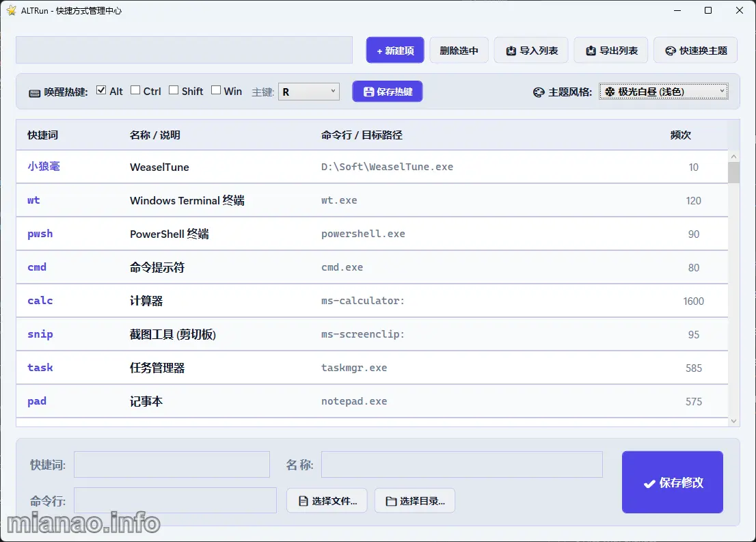This screenshot has height=542, width=756.
Task: Focus the 快捷词 input field
Action: [172, 464]
